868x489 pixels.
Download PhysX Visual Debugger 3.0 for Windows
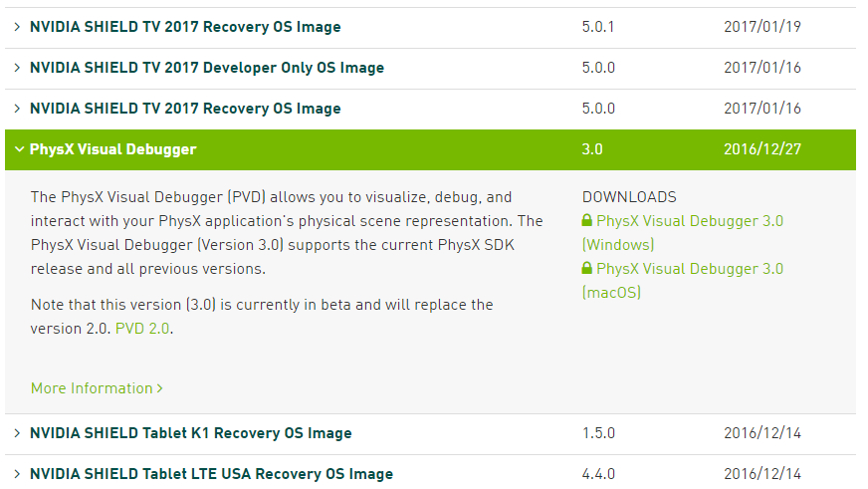(x=689, y=221)
